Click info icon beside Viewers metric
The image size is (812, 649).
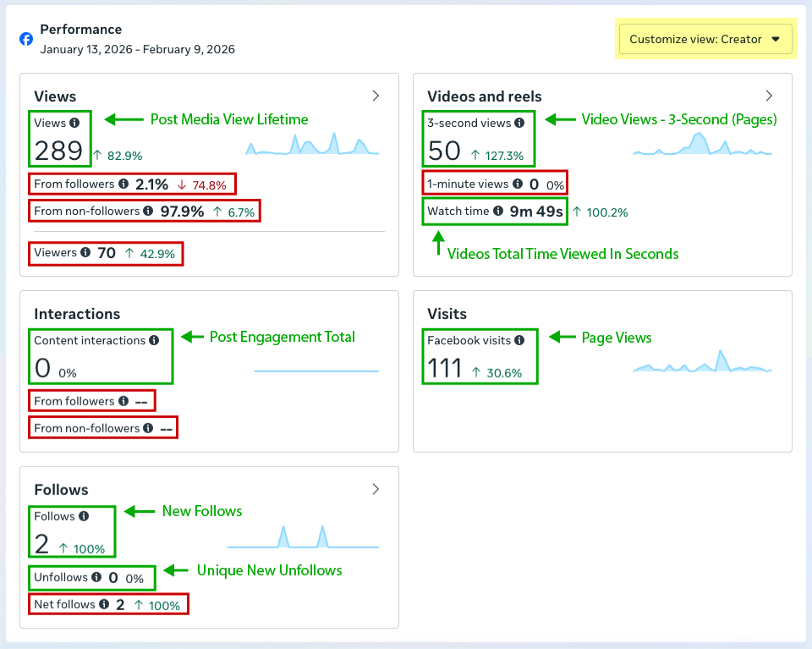85,253
